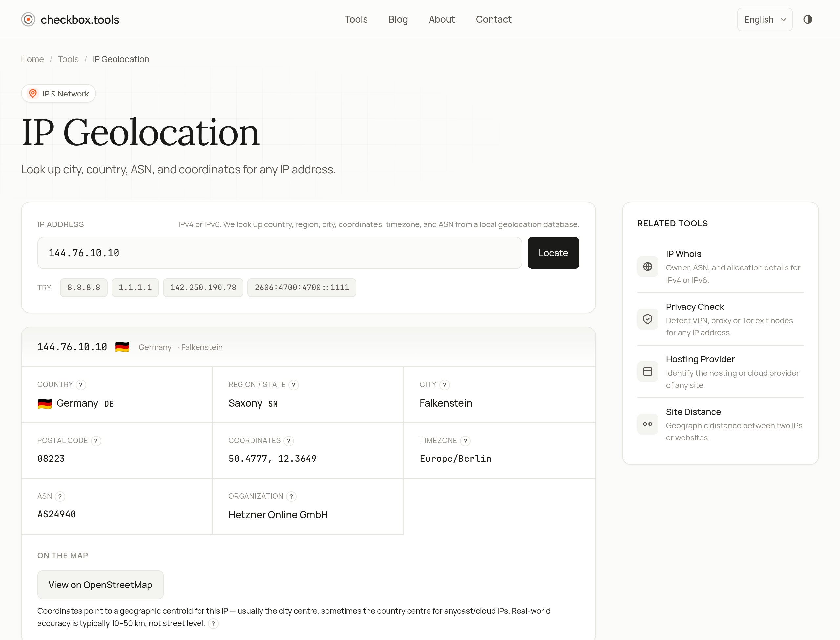Viewport: 840px width, 640px height.
Task: Open the Tools nav menu
Action: point(356,19)
